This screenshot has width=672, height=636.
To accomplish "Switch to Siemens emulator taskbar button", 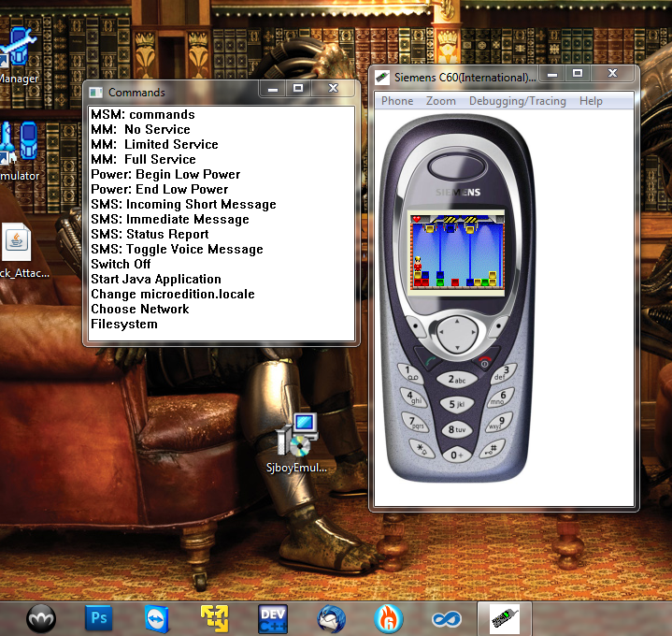I will point(505,618).
